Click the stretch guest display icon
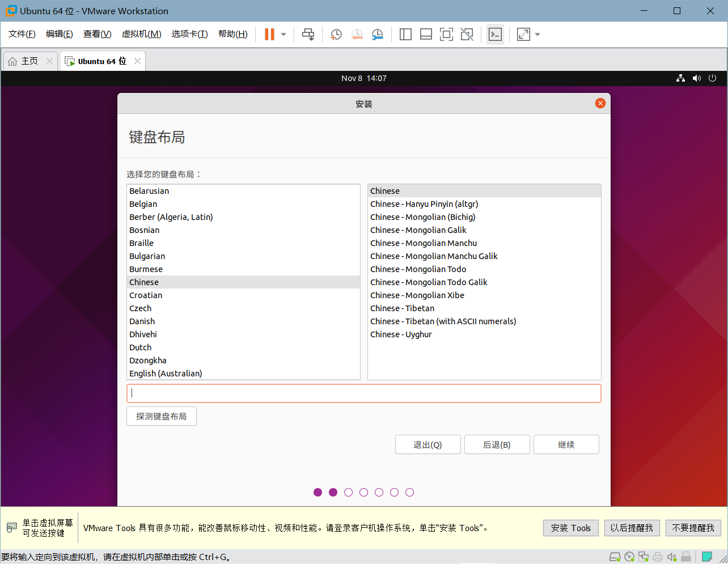This screenshot has height=564, width=728. [523, 35]
